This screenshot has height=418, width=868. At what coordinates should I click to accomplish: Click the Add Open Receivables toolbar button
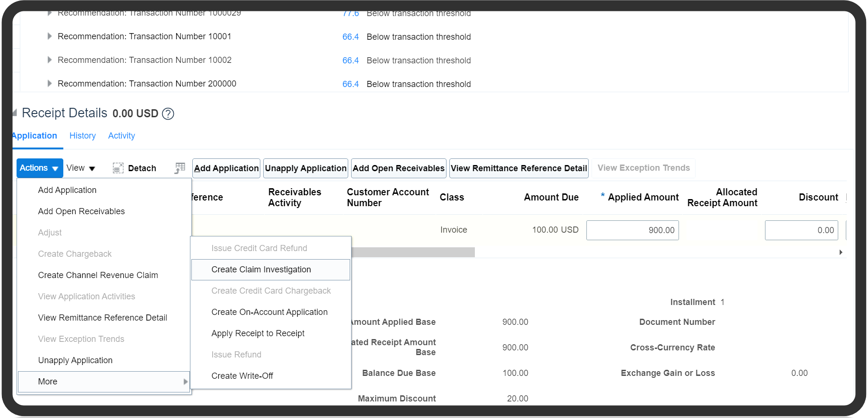pos(399,168)
